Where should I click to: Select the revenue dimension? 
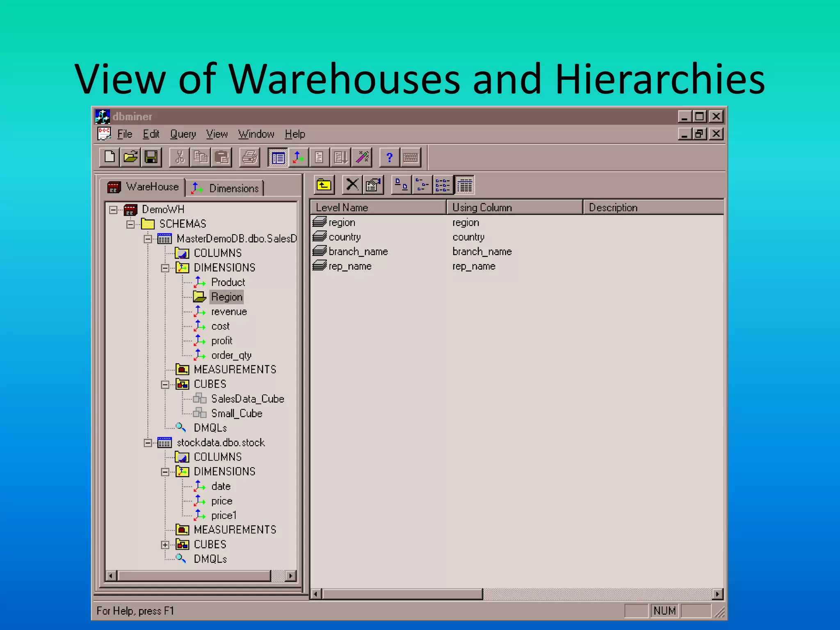tap(229, 312)
